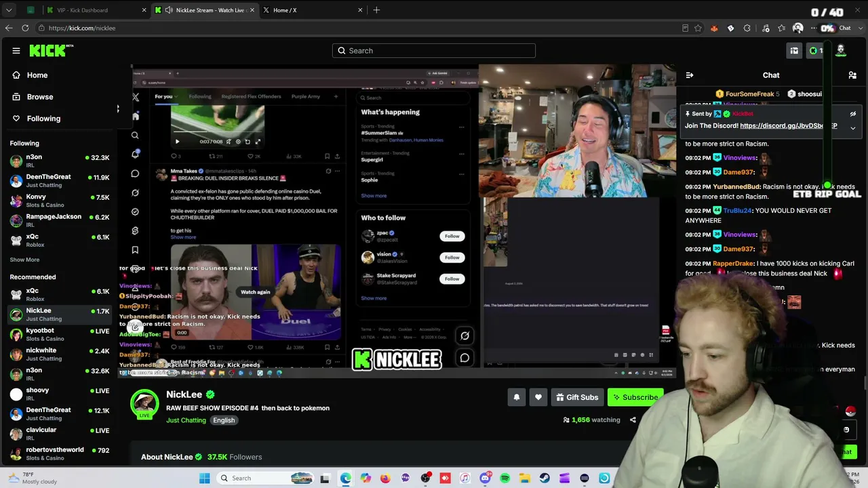
Task: Click the Gift Subs button
Action: click(577, 397)
